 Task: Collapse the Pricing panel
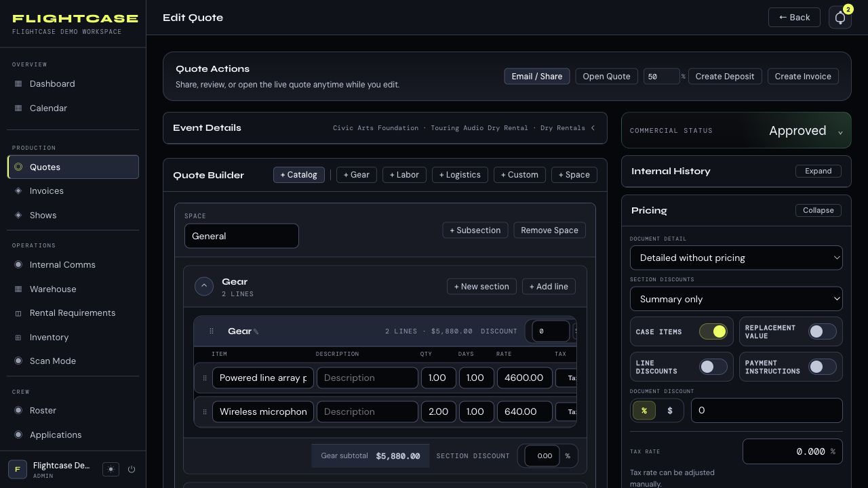818,210
